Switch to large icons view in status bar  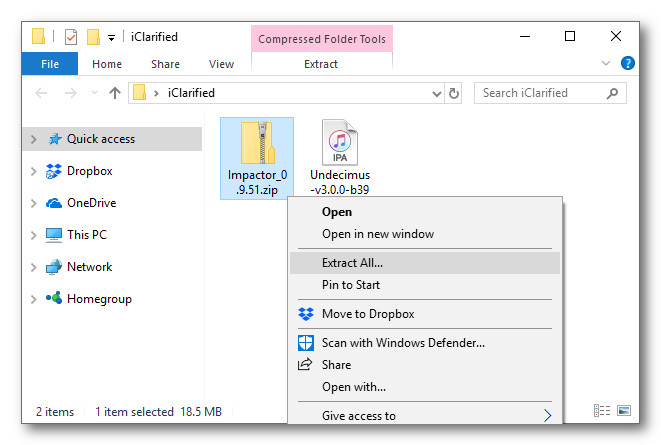(624, 411)
